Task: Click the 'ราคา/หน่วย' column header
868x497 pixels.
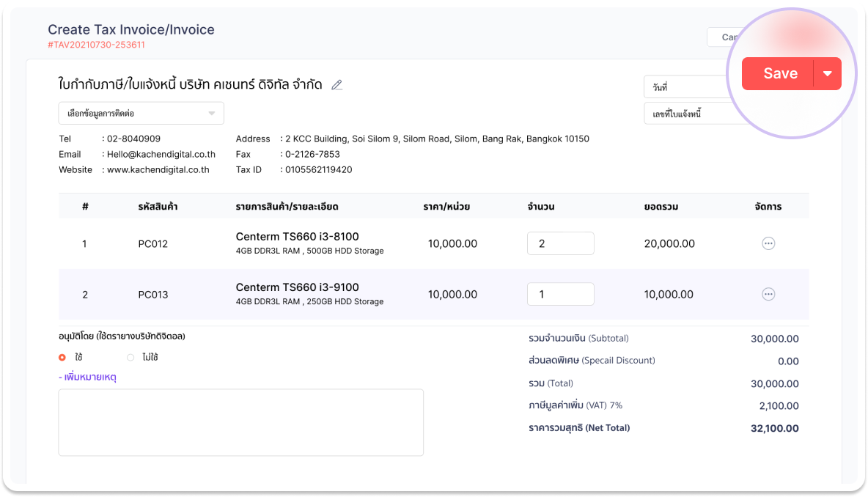Action: tap(446, 207)
